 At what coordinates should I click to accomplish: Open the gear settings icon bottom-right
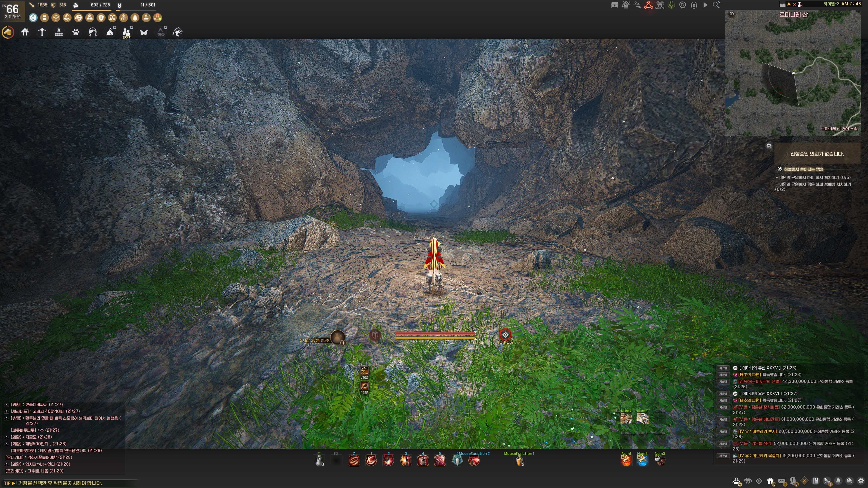tap(861, 481)
